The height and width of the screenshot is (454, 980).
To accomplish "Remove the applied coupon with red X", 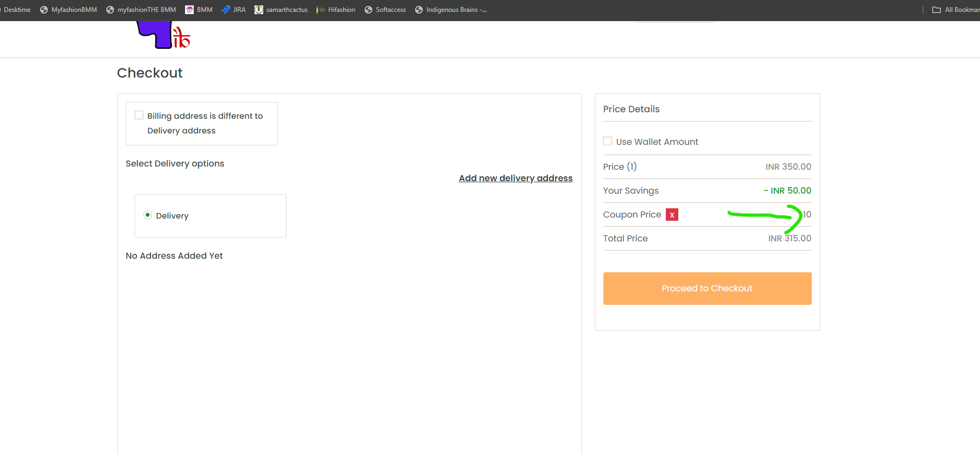I will 672,215.
